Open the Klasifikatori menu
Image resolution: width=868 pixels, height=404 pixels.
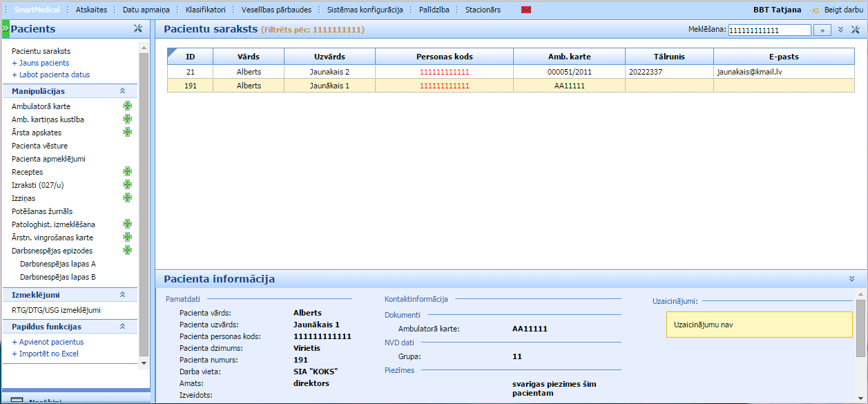205,10
